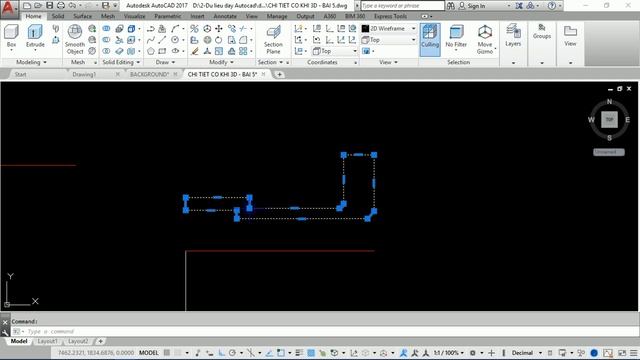640x360 pixels.
Task: Click the keyword search box in title bar
Action: pyautogui.click(x=402, y=6)
